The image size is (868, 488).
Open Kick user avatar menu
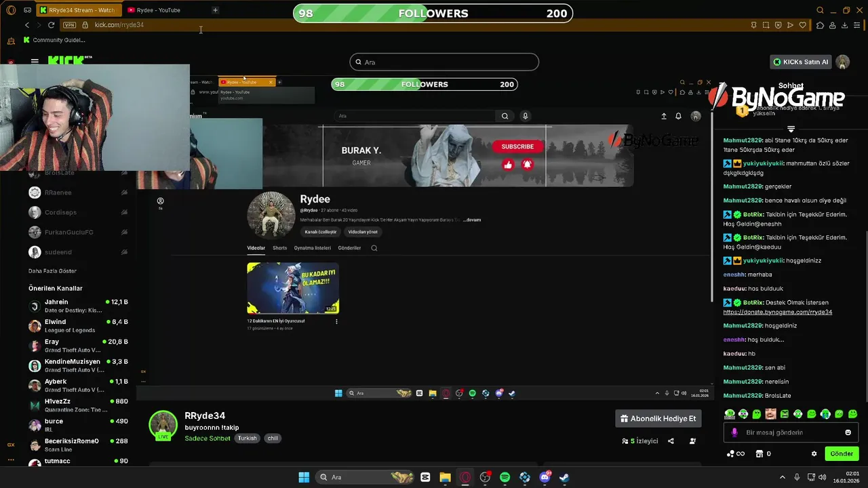(843, 62)
